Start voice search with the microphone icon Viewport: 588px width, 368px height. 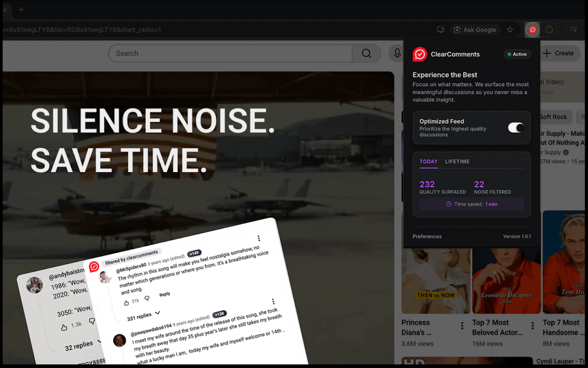[x=397, y=53]
